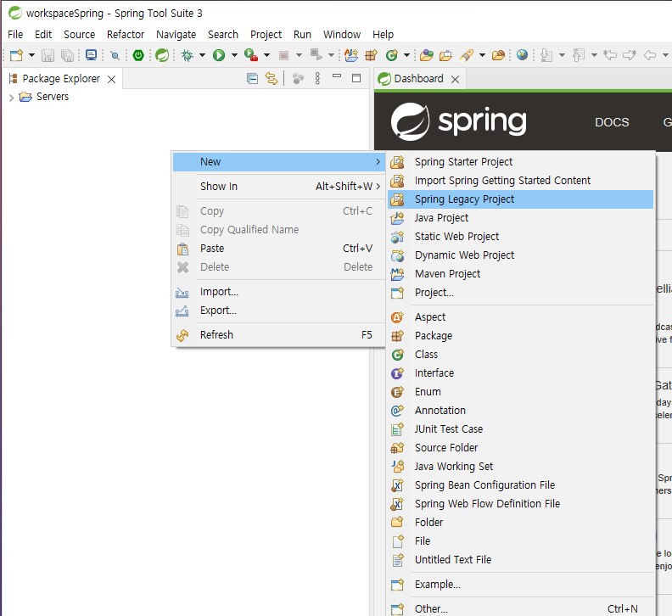The height and width of the screenshot is (616, 672).
Task: Click the DOCS link on Spring dashboard
Action: (612, 122)
